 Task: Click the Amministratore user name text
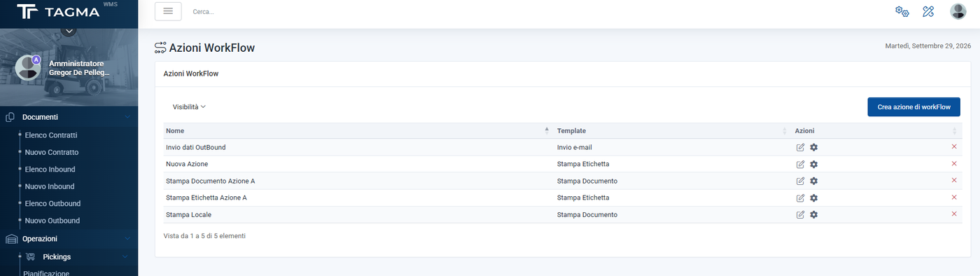click(76, 64)
